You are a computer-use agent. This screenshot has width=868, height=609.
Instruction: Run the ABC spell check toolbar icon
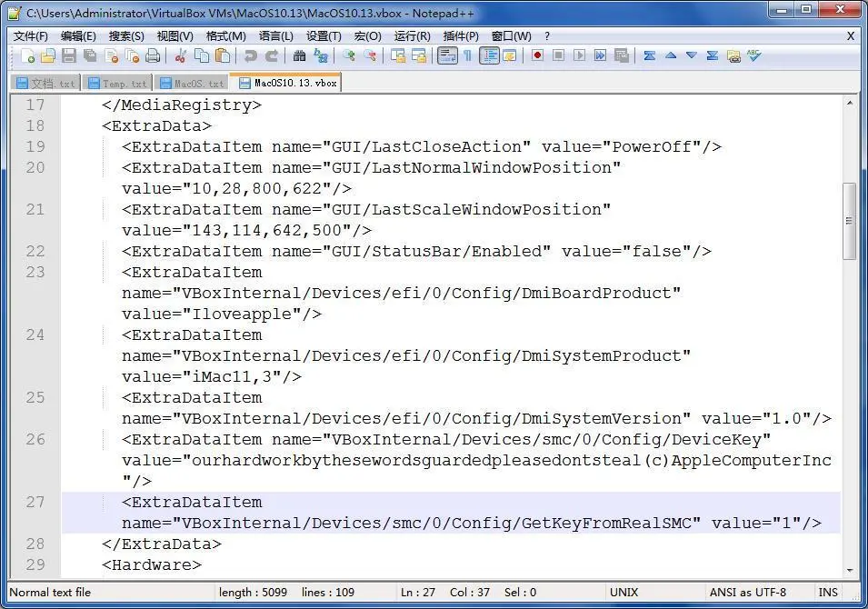[754, 56]
